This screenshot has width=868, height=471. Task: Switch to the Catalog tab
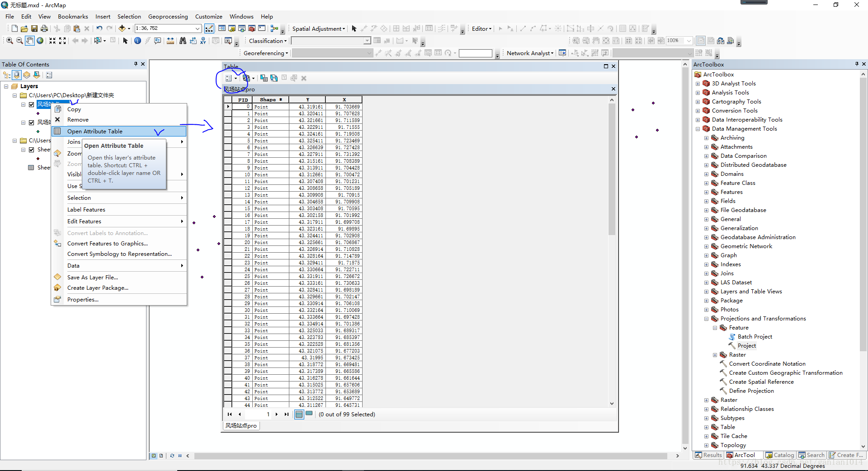779,455
